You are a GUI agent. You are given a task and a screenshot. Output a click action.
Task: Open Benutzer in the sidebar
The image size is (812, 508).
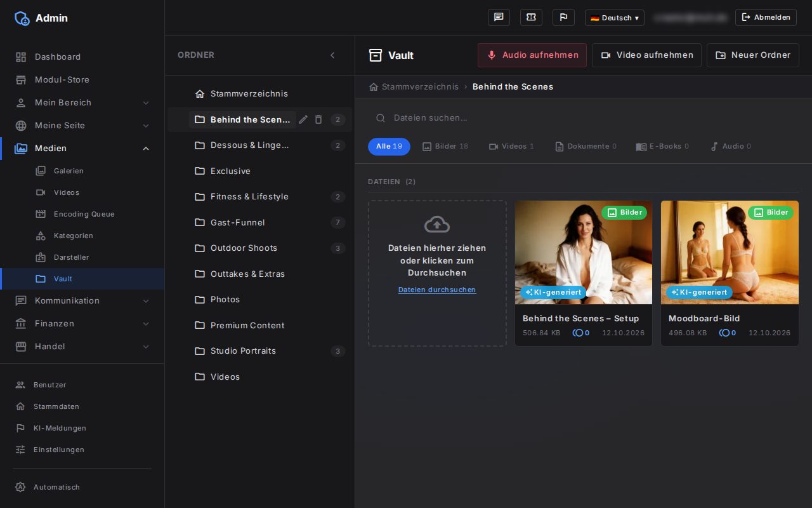click(82, 385)
